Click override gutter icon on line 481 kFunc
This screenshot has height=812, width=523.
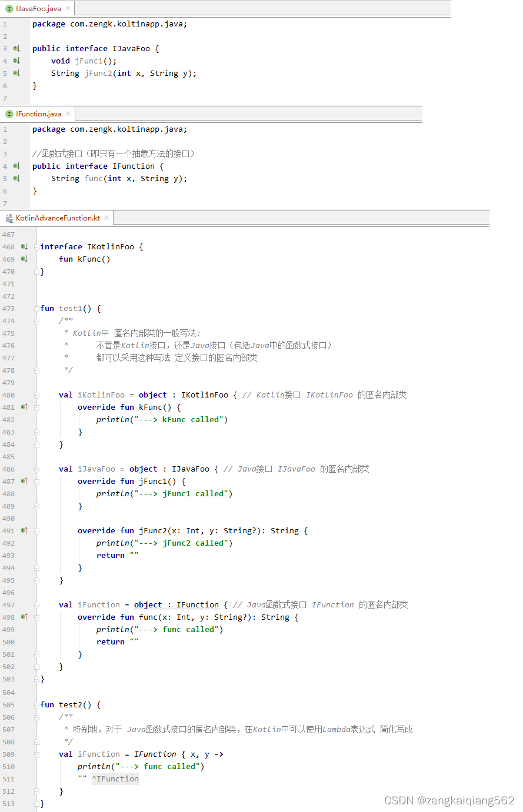(x=24, y=407)
